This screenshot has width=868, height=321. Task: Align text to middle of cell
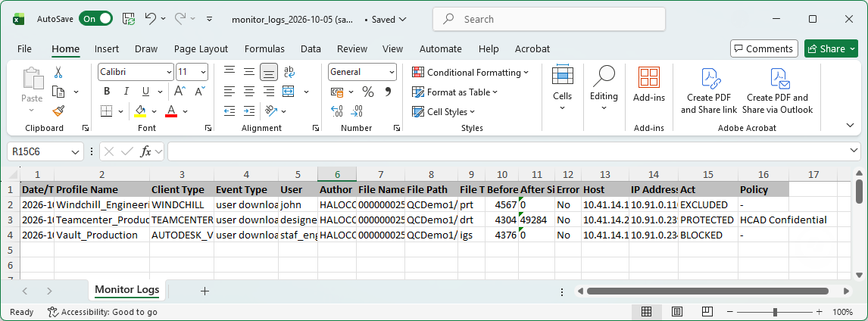pos(249,71)
